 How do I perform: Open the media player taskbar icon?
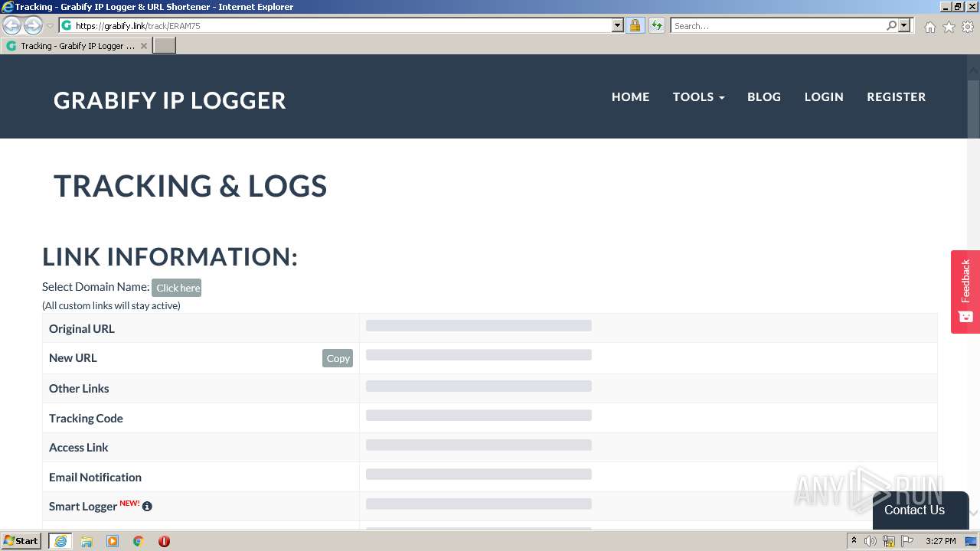[x=113, y=541]
